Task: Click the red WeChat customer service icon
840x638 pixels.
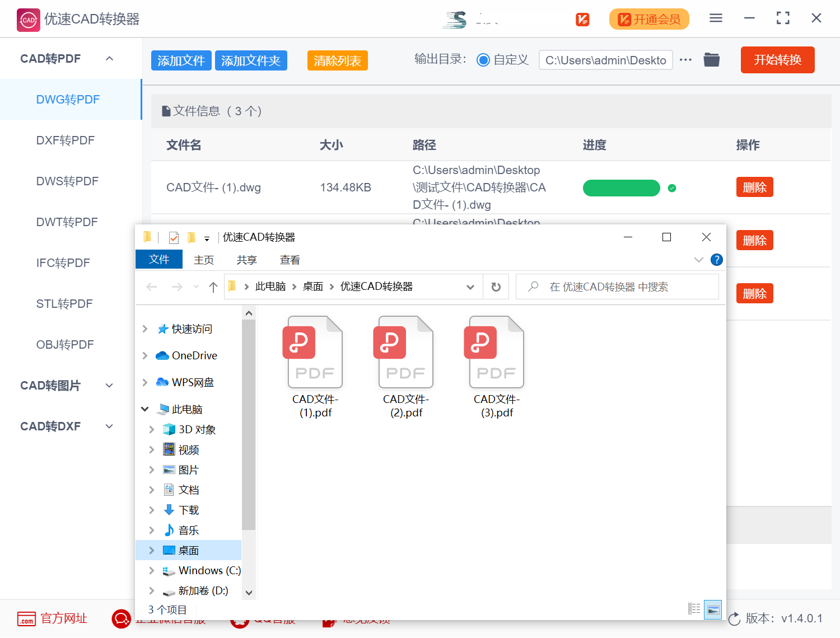Action: 121,618
